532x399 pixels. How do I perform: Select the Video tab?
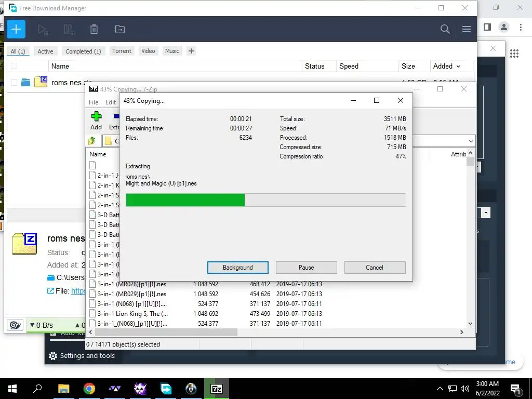tap(148, 51)
